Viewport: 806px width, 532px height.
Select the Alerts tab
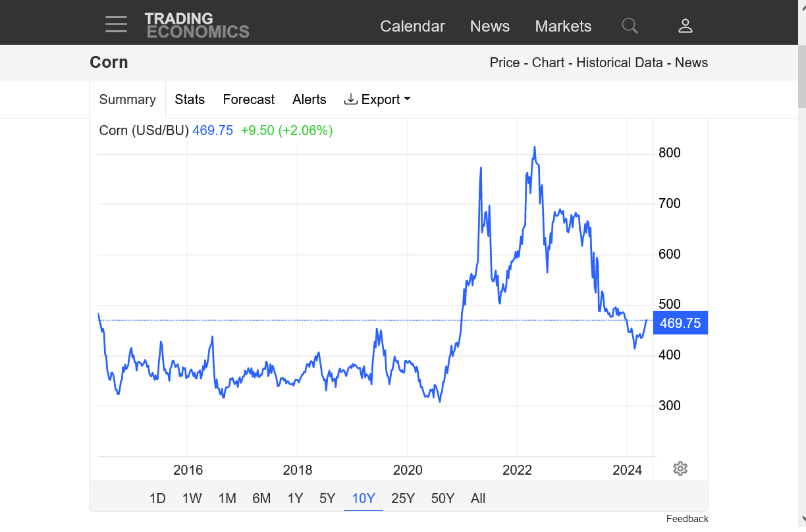(309, 99)
